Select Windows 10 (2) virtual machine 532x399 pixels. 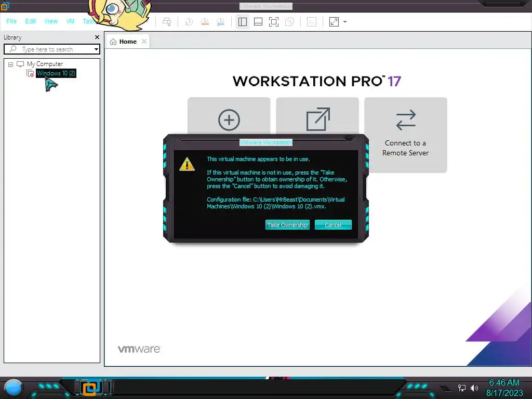[56, 73]
